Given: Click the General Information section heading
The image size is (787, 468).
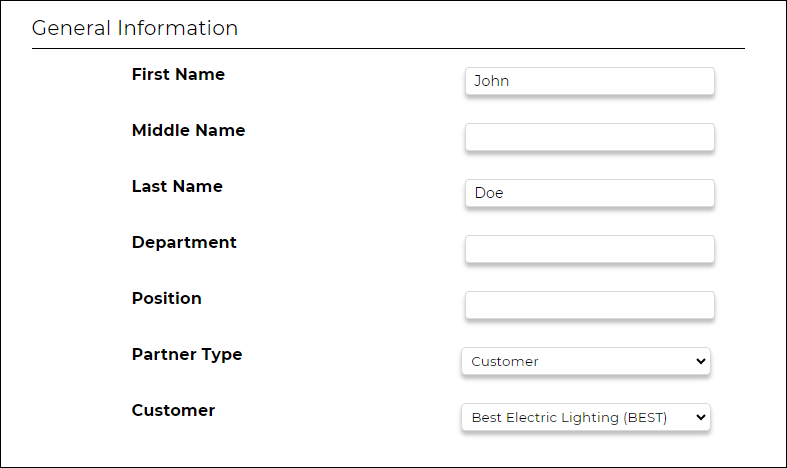Looking at the screenshot, I should click(135, 28).
